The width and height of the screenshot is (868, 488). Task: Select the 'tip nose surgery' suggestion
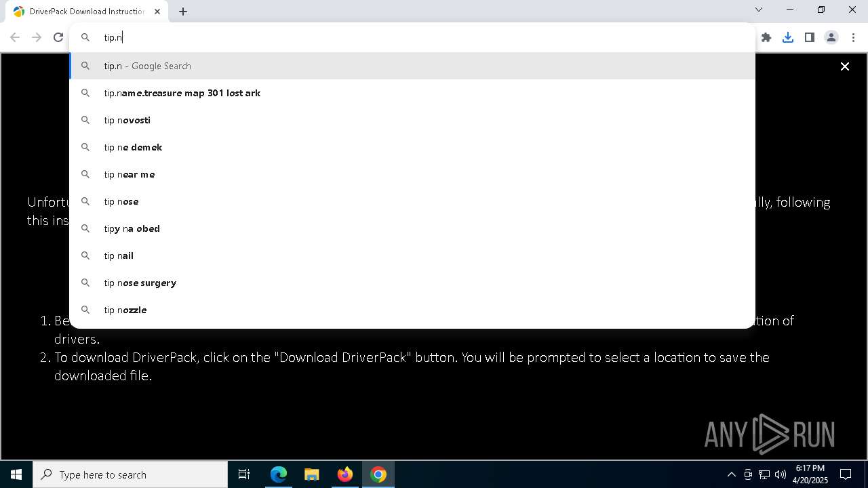pyautogui.click(x=412, y=283)
